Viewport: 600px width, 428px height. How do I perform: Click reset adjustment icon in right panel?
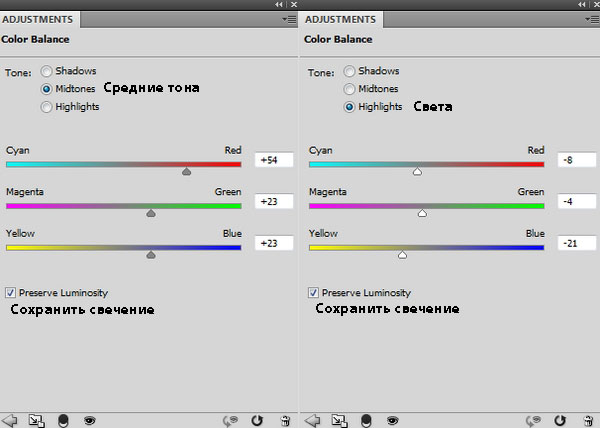[560, 420]
